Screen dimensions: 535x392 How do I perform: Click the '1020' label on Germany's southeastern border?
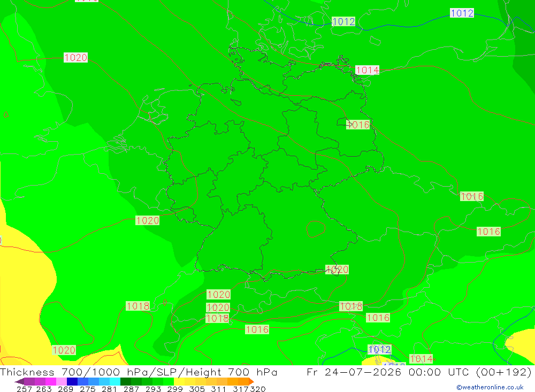tap(337, 269)
